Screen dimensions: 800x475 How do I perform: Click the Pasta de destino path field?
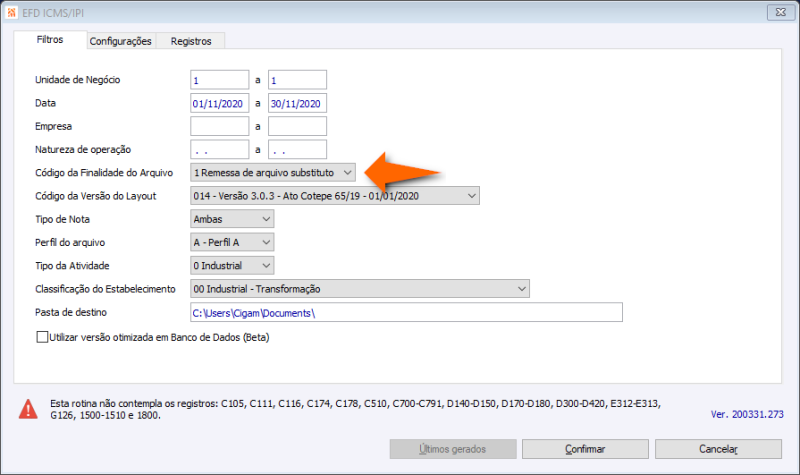tap(406, 313)
